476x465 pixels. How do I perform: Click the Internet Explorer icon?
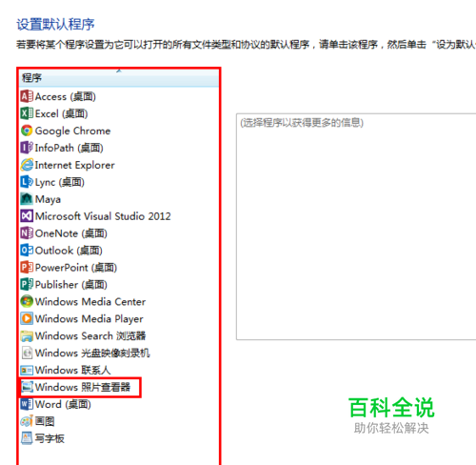tap(27, 165)
